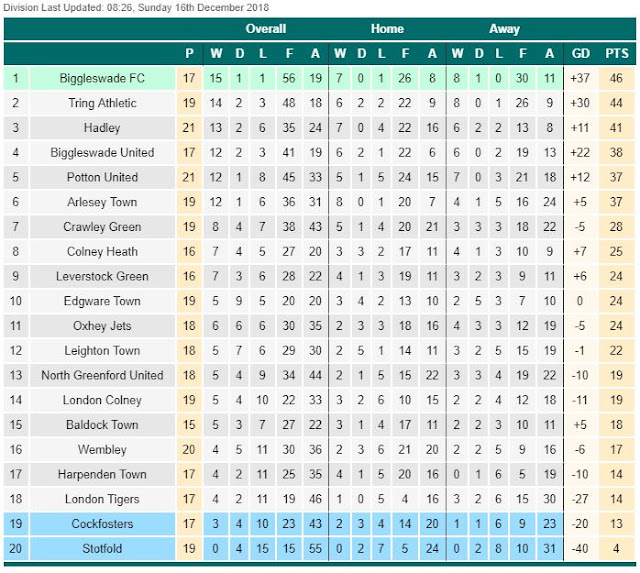This screenshot has width=640, height=573.
Task: Select the Leverstock Green team name
Action: 102,276
